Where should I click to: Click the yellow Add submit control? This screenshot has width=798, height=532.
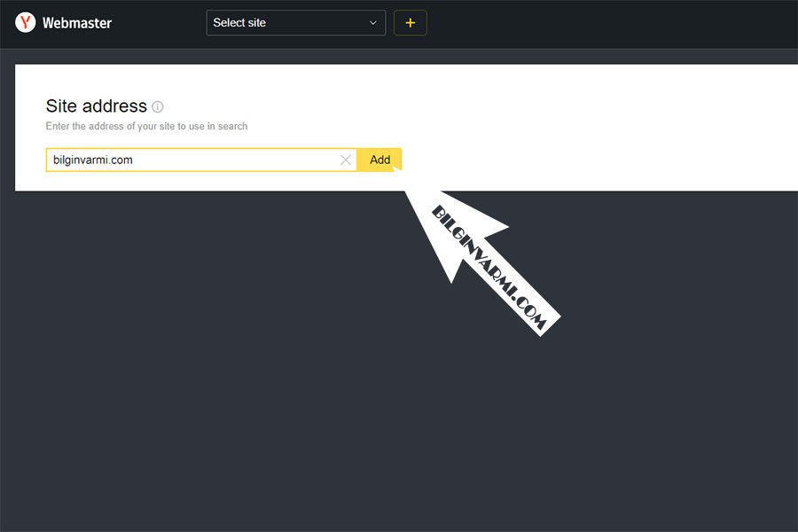(x=379, y=160)
